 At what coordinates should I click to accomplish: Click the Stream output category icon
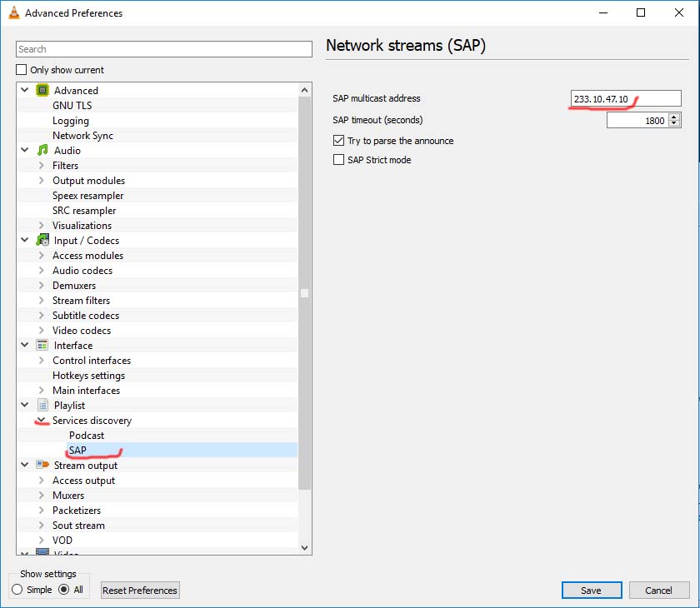click(x=42, y=465)
